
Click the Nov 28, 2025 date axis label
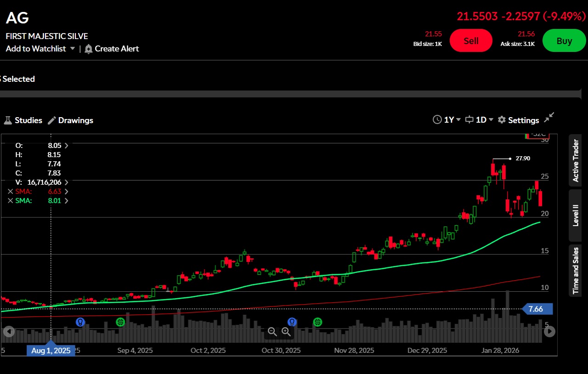tap(354, 351)
